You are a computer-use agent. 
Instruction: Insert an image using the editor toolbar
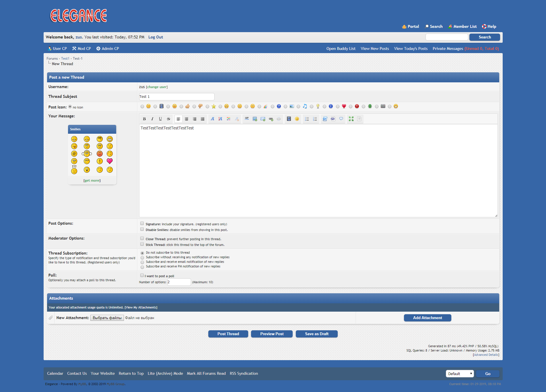(255, 119)
